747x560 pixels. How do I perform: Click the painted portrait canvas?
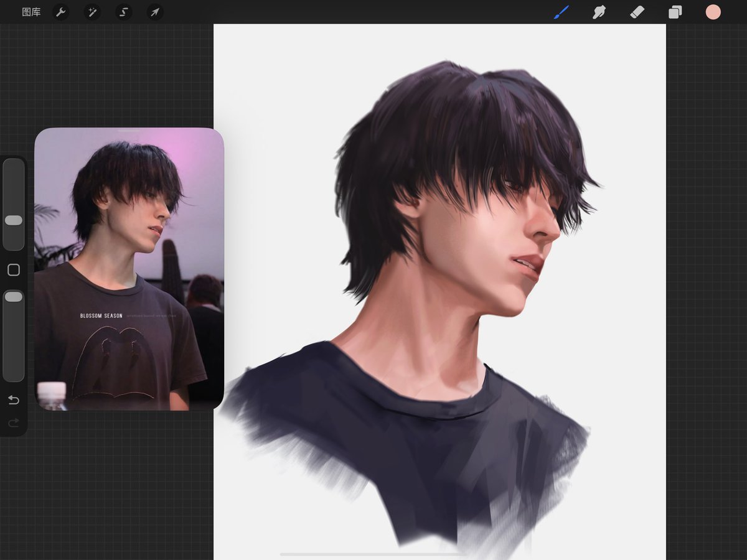[x=439, y=292]
